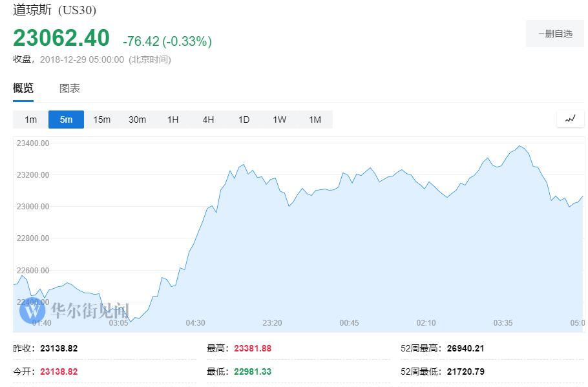Switch to the 概览 tab

tap(23, 89)
